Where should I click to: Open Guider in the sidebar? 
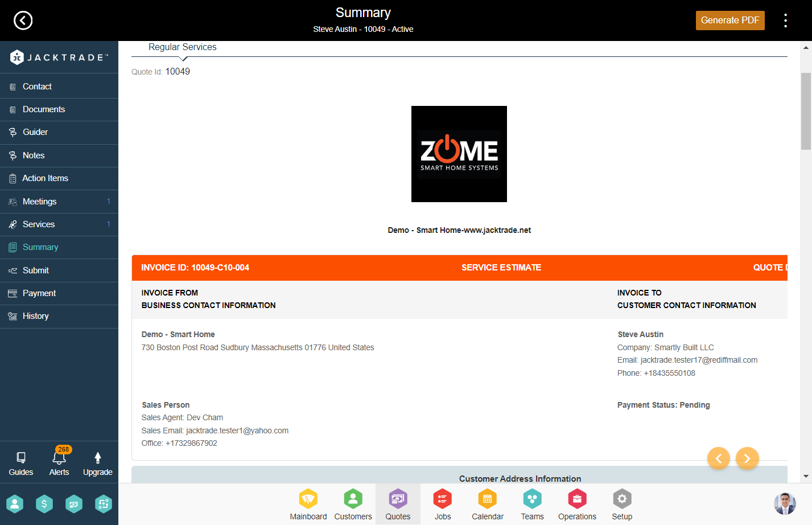[x=59, y=132]
